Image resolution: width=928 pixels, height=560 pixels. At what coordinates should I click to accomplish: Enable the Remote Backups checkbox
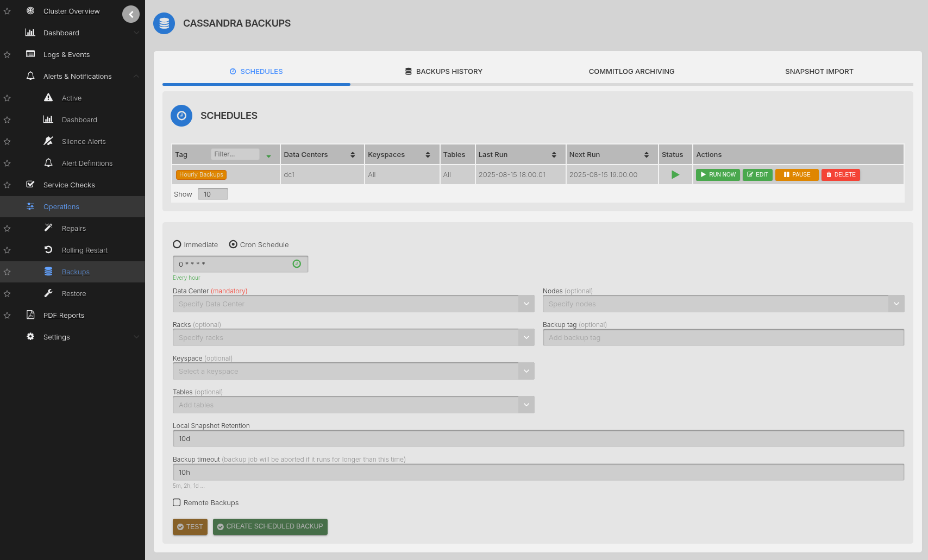(x=177, y=502)
